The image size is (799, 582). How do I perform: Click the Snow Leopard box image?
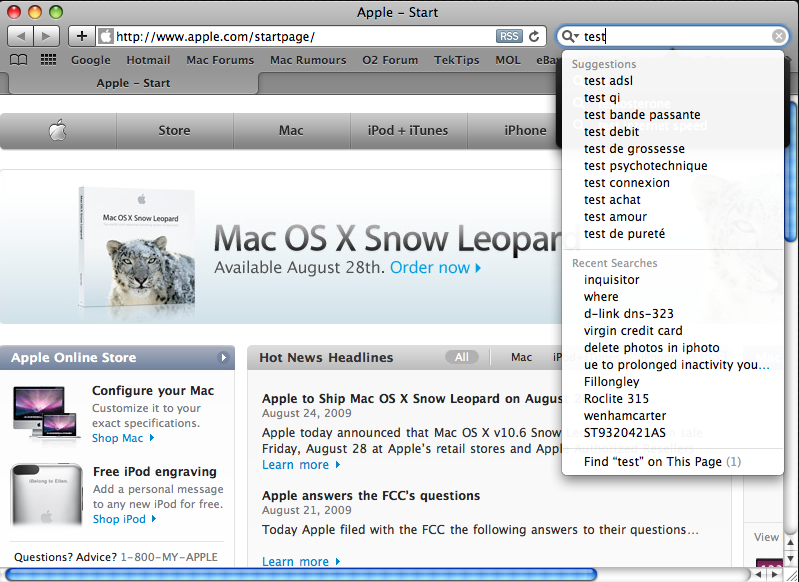(137, 248)
